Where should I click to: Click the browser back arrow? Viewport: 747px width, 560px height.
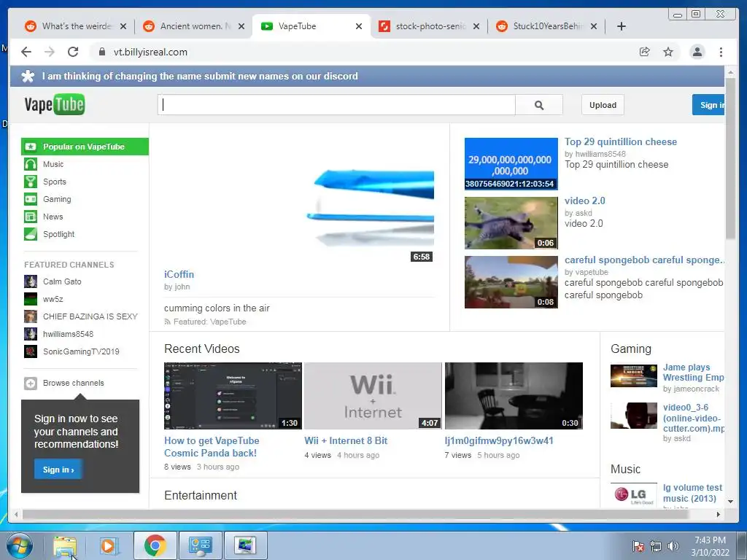click(26, 52)
